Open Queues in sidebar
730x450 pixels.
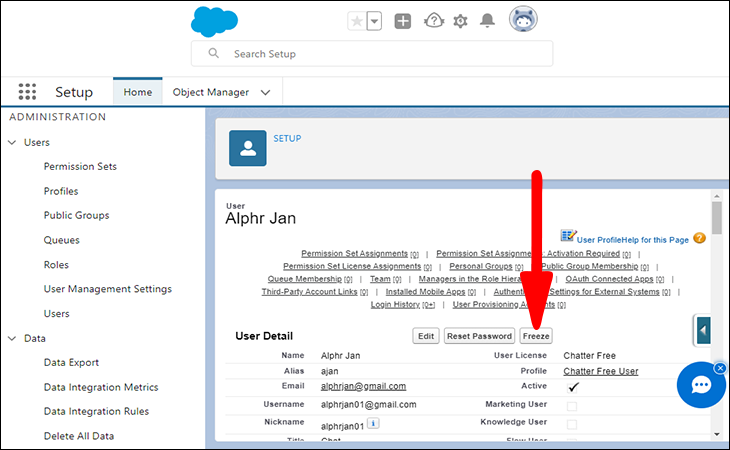pyautogui.click(x=61, y=240)
